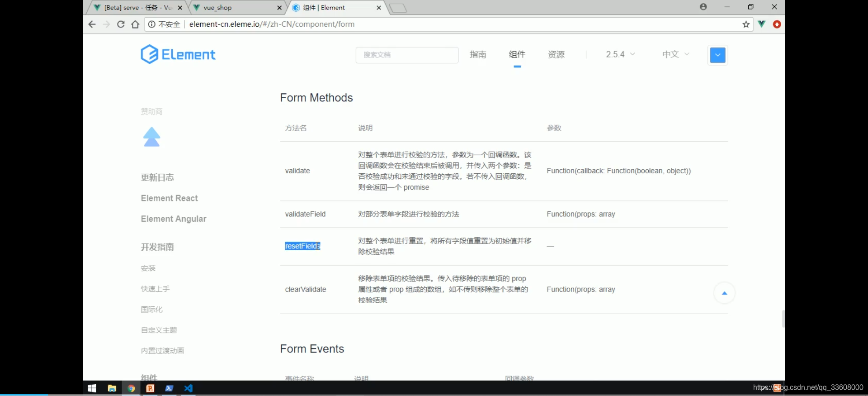Open the Element React sidebar link
This screenshot has height=396, width=868.
(x=169, y=198)
